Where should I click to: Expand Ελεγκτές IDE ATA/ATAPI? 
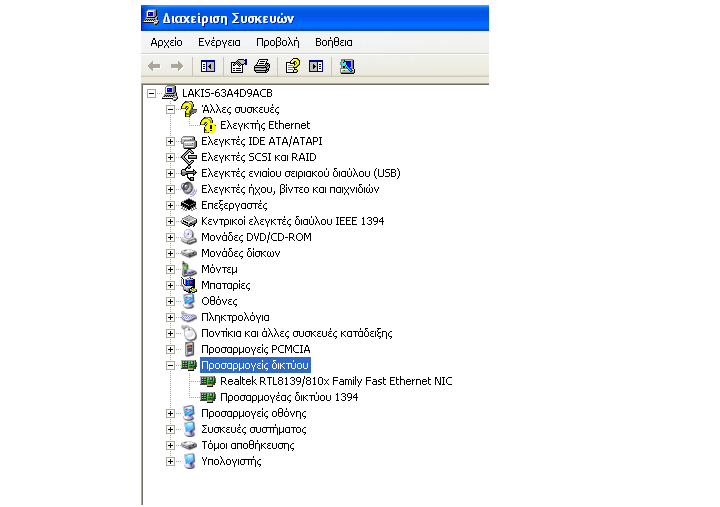pyautogui.click(x=170, y=141)
